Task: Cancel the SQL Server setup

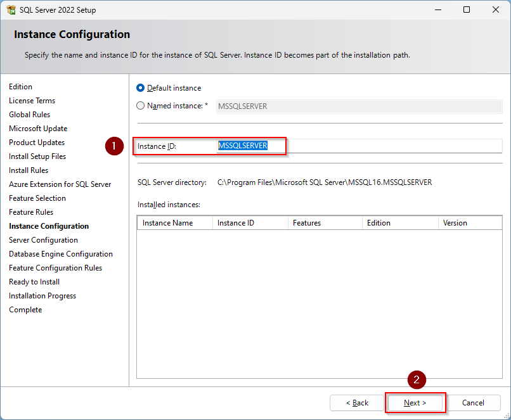Action: (473, 403)
